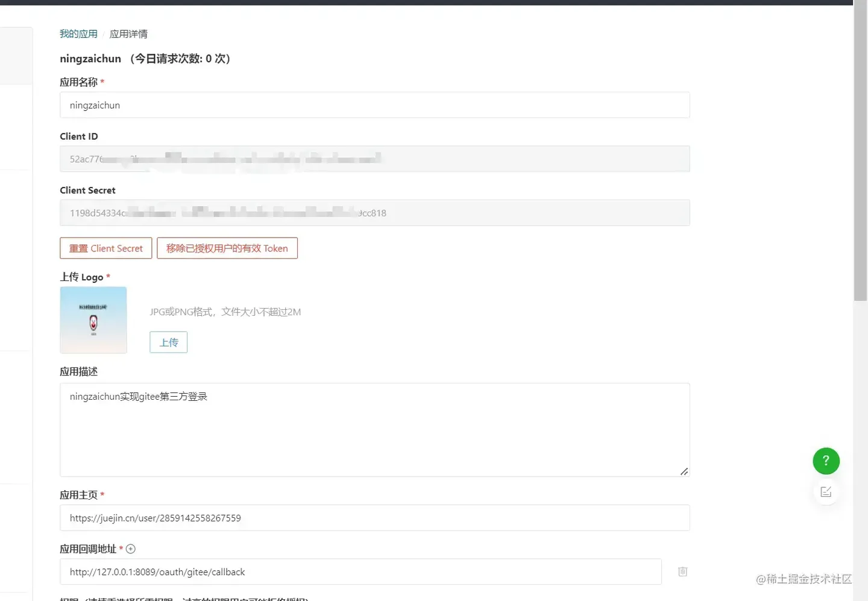
Task: Click the resize handle of the description textarea
Action: (684, 471)
